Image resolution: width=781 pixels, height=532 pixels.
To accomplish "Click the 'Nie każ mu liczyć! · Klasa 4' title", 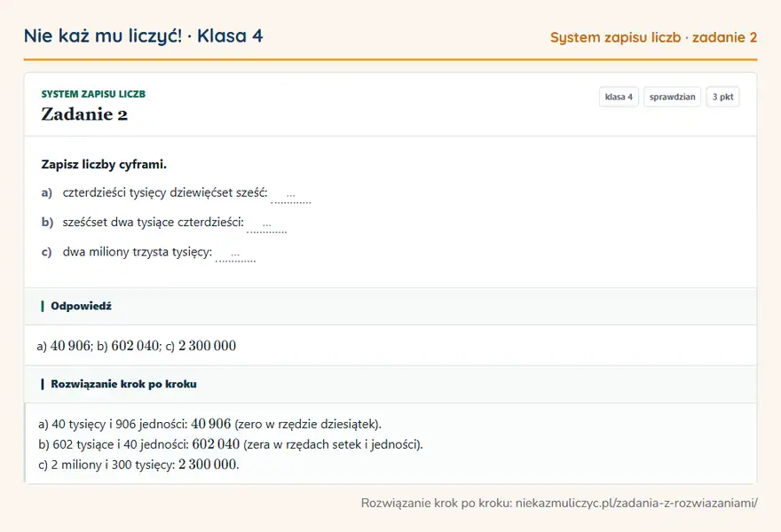I will click(x=144, y=35).
